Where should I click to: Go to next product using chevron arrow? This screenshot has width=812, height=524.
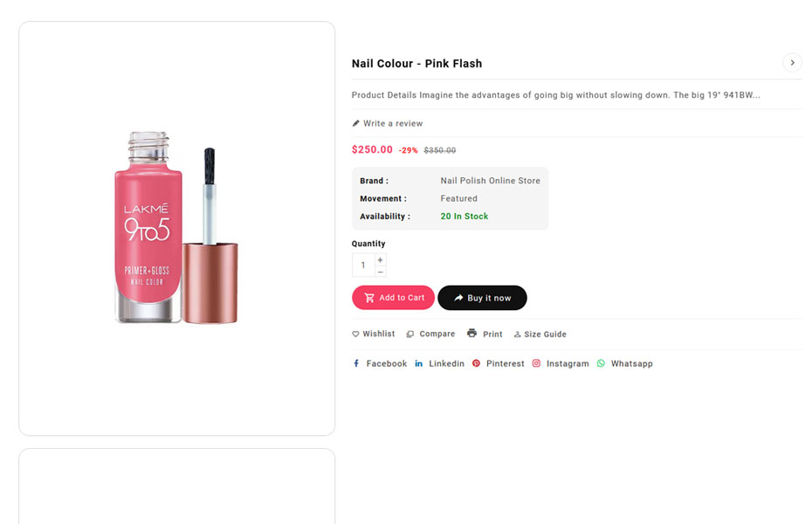pyautogui.click(x=792, y=62)
